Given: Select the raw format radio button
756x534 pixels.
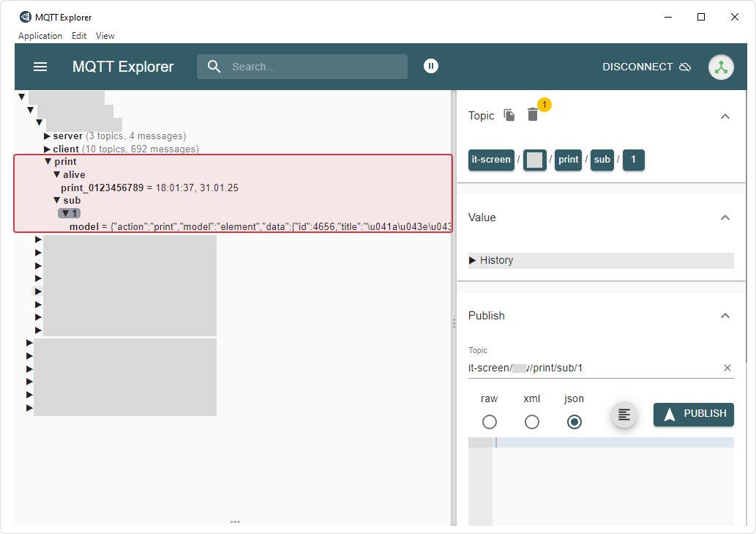Looking at the screenshot, I should (x=490, y=422).
